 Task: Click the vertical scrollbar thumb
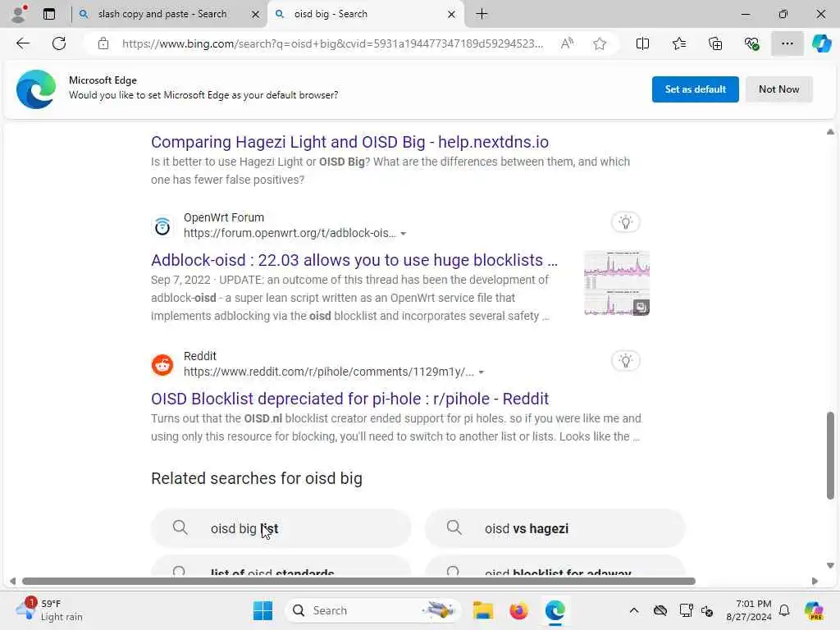click(830, 455)
